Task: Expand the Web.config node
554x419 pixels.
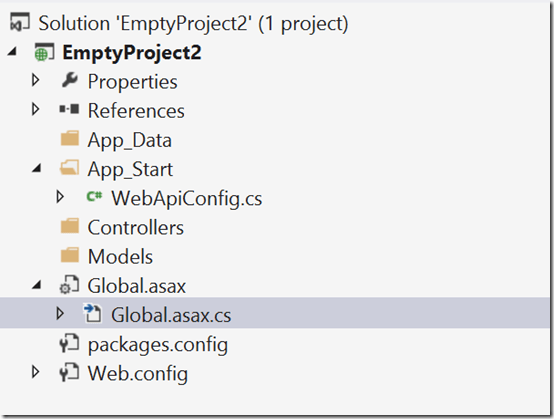Action: tap(35, 372)
